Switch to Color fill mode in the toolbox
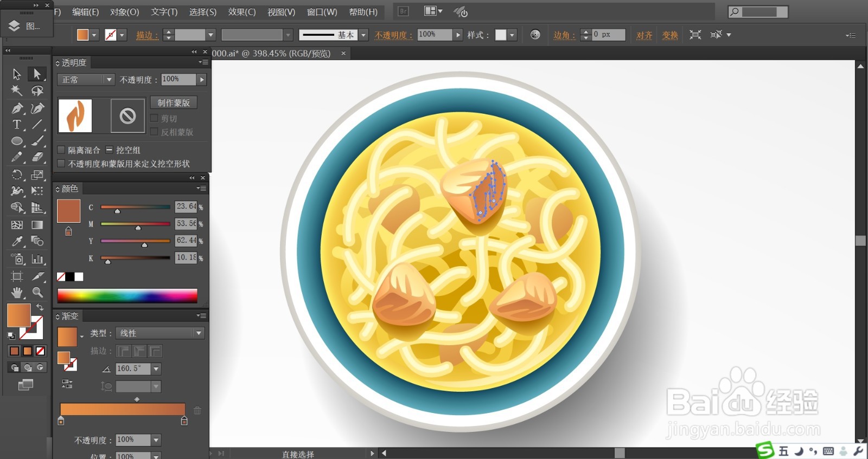This screenshot has width=868, height=459. point(15,351)
